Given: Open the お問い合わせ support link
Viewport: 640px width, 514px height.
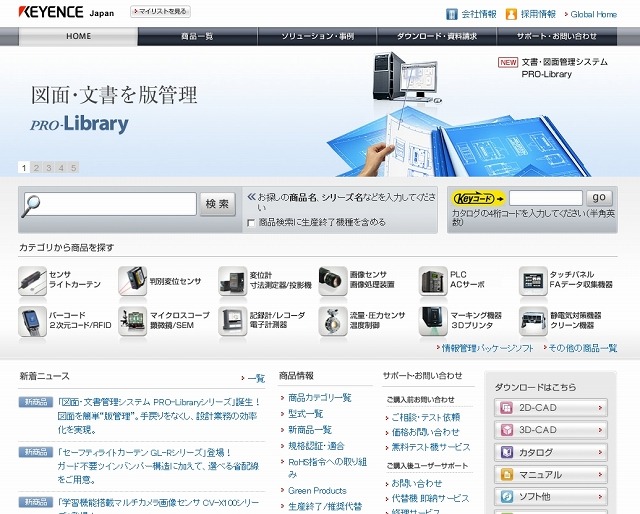Looking at the screenshot, I should (x=417, y=483).
